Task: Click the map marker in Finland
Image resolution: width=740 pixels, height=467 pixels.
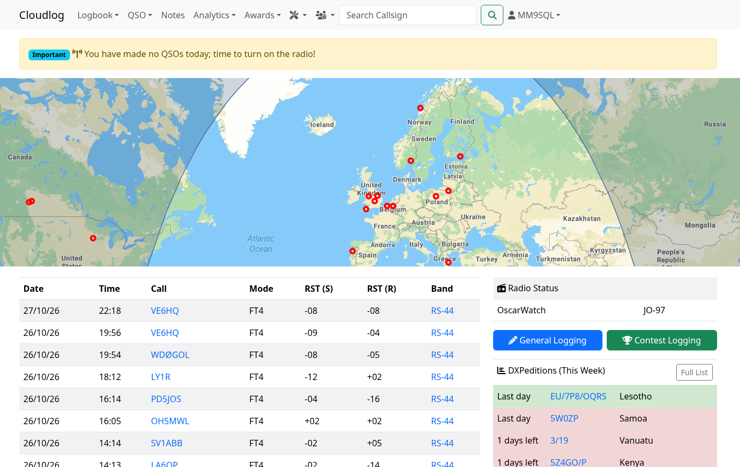Action: [460, 156]
